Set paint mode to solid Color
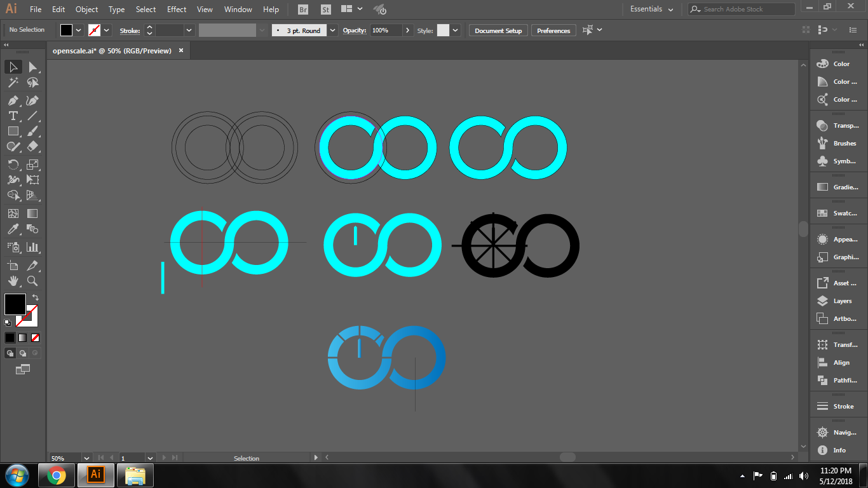The width and height of the screenshot is (868, 488). pos(10,337)
